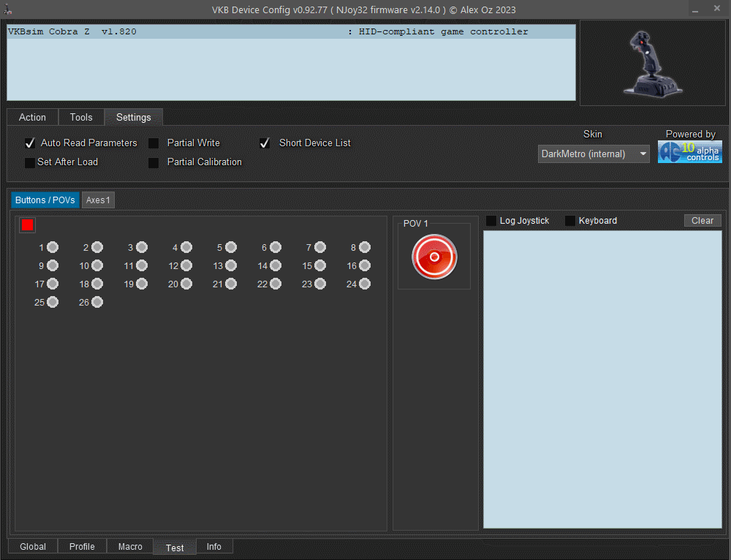The height and width of the screenshot is (560, 731).
Task: Click button indicator 14
Action: click(x=276, y=266)
